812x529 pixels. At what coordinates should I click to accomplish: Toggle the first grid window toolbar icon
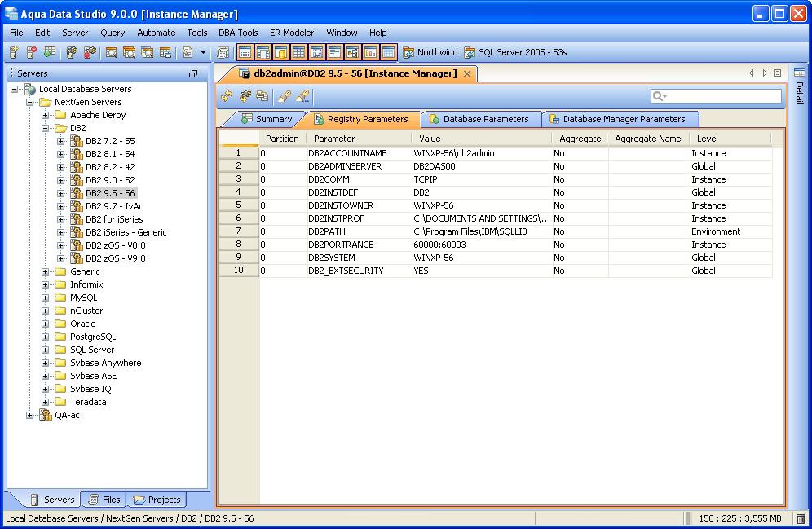point(245,52)
